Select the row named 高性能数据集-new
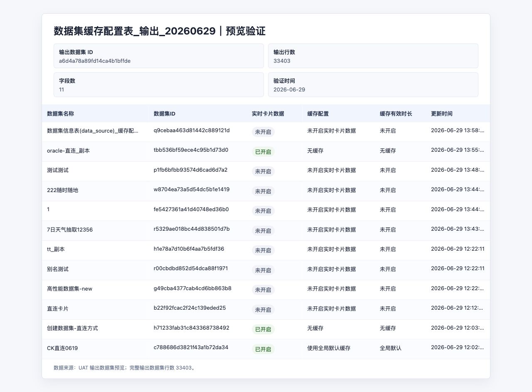 (x=266, y=290)
